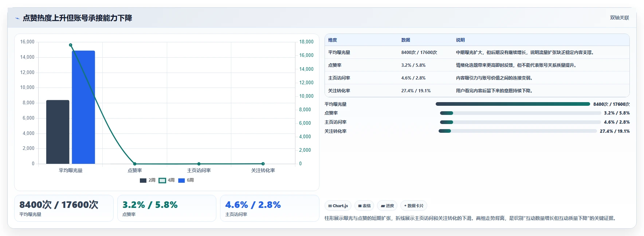Click the 主页访问率 progress bar
Viewport: 644px width, 236px height.
[521, 122]
